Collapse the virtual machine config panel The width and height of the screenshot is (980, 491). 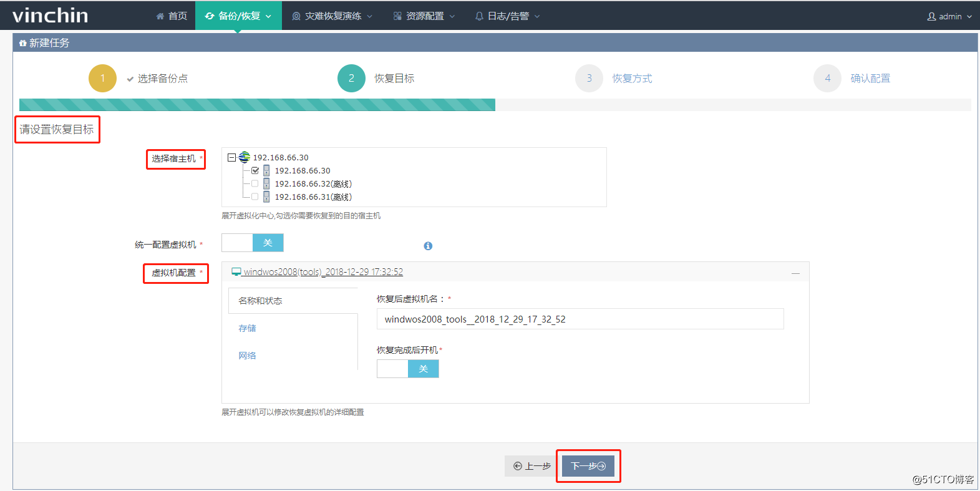pos(795,273)
